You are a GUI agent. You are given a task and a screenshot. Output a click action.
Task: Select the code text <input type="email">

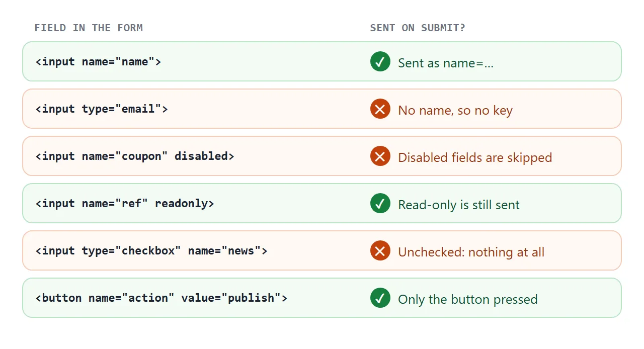102,109
